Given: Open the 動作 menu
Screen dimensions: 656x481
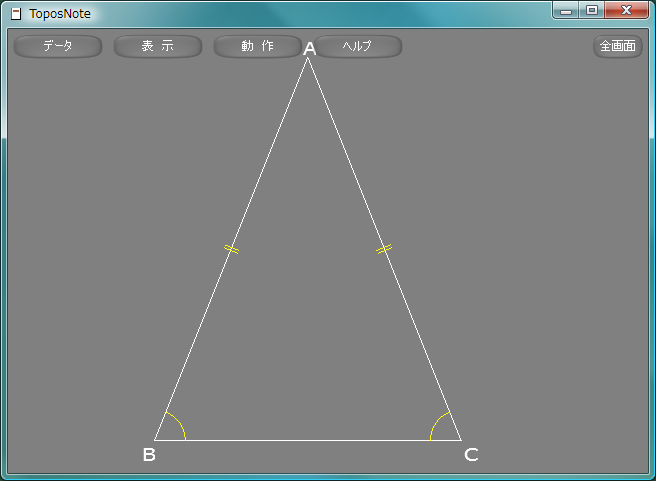Looking at the screenshot, I should [257, 46].
